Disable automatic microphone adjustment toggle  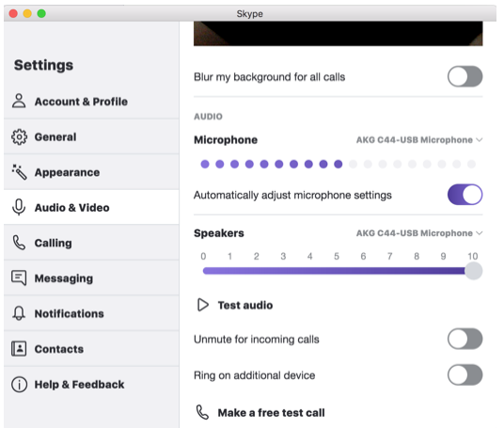click(465, 195)
